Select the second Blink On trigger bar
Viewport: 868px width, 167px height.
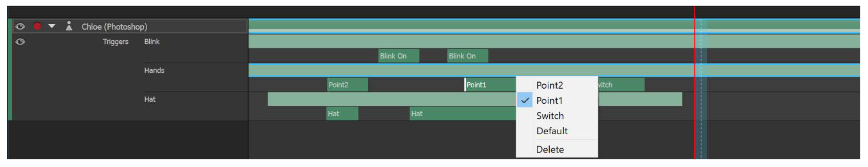[467, 56]
